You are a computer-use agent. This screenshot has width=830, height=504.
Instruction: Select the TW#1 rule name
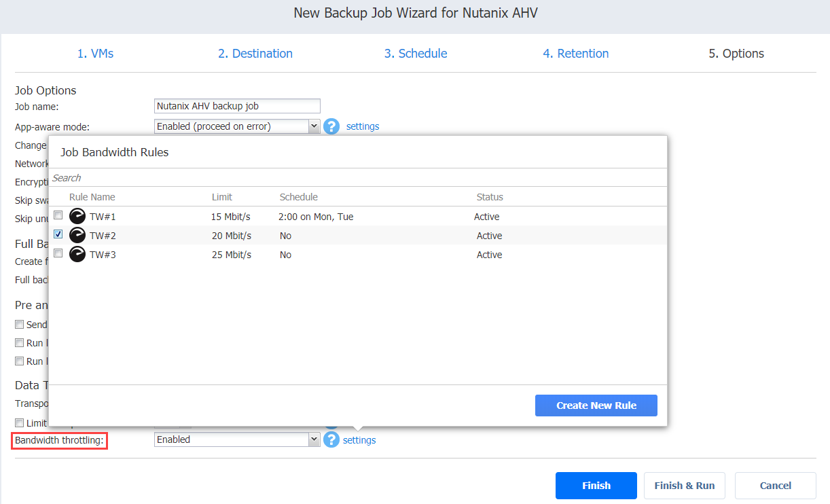(103, 217)
